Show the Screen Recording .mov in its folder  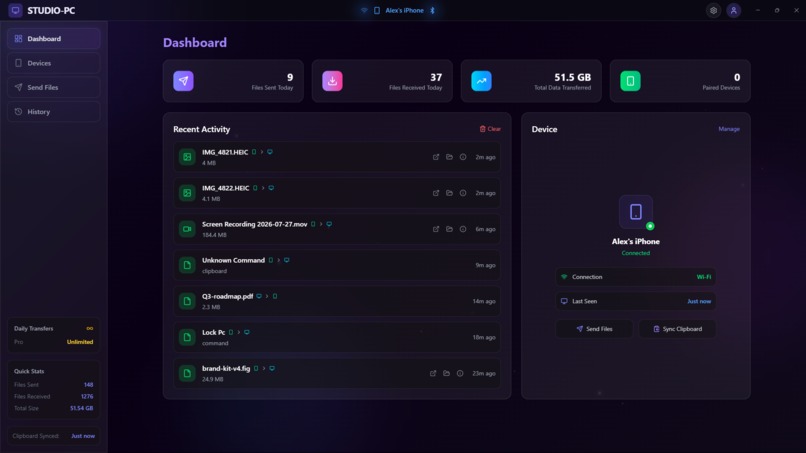click(x=449, y=229)
